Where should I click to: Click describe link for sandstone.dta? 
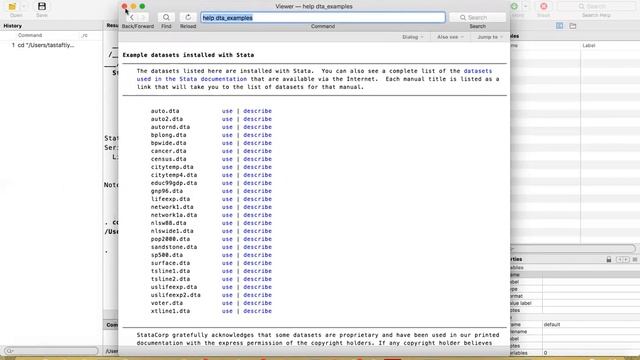click(258, 247)
